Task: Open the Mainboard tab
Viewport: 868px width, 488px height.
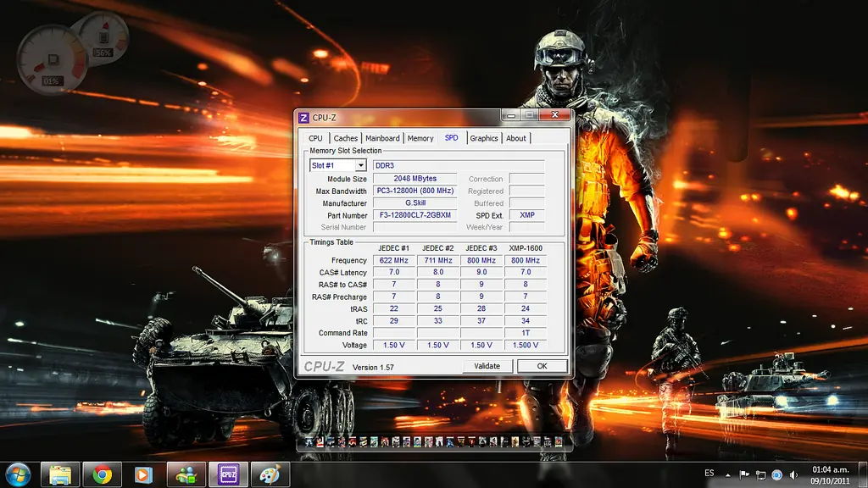Action: tap(382, 138)
